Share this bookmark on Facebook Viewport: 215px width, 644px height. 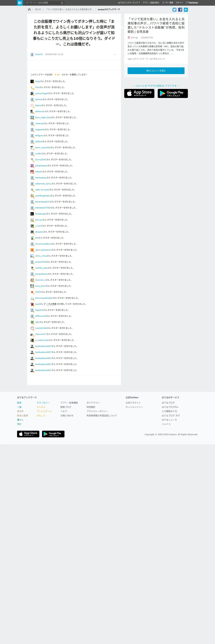180,10
